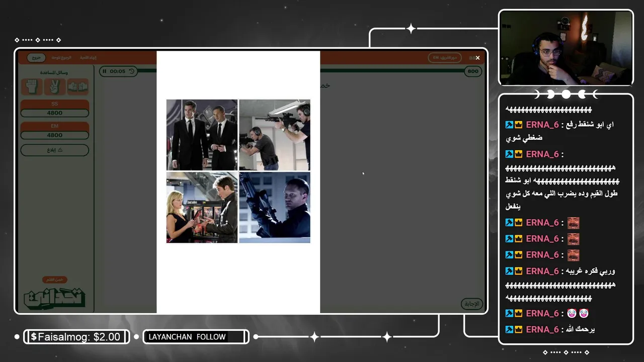The width and height of the screenshot is (644, 362).
Task: Open the man holding large gun photo
Action: tap(275, 207)
